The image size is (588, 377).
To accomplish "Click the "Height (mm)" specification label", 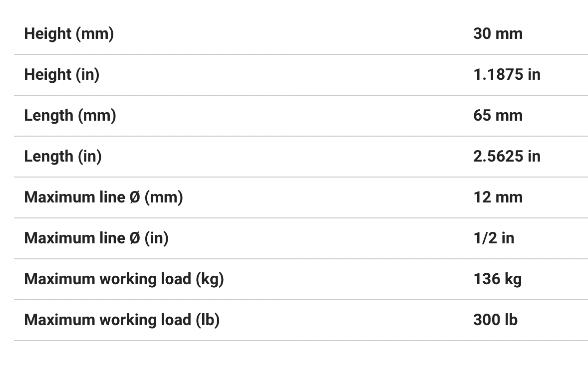I will click(x=69, y=34).
